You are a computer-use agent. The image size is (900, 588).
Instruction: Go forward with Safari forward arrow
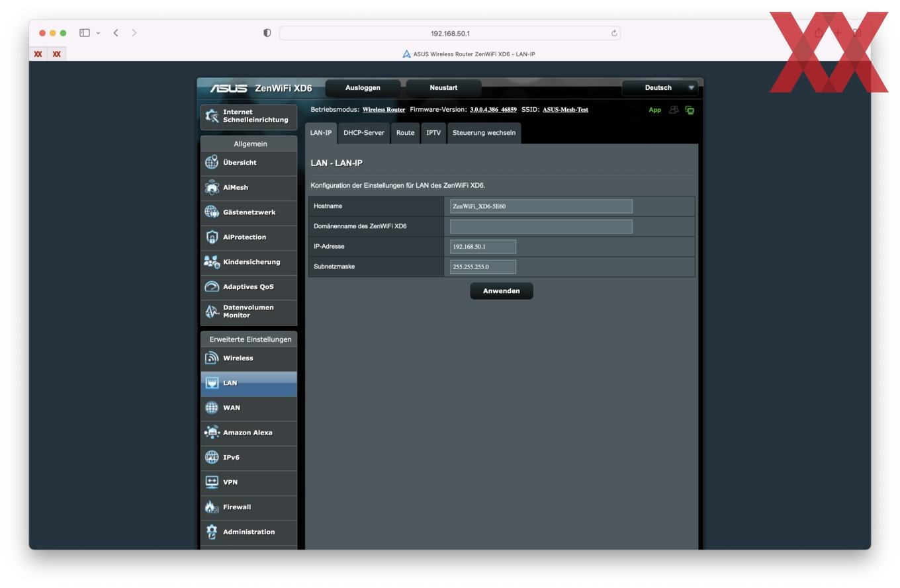pos(134,32)
